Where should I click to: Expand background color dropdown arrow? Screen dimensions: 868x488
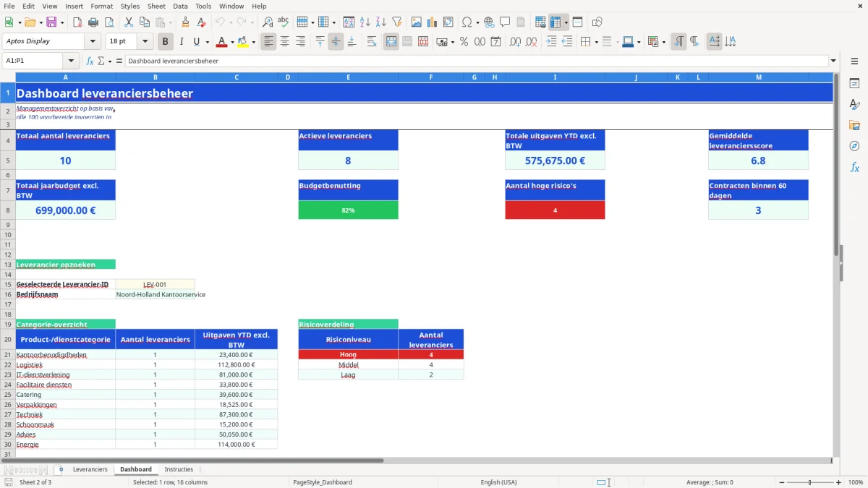point(253,42)
